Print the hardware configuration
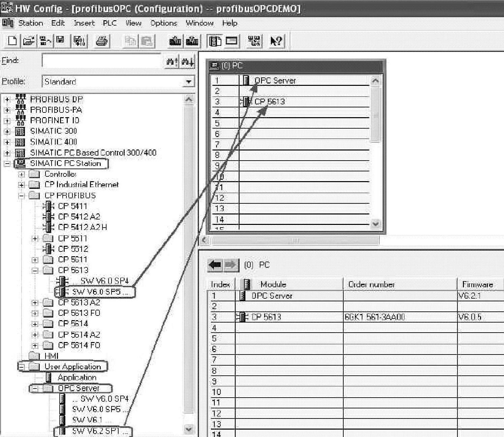This screenshot has width=504, height=437. [x=101, y=41]
